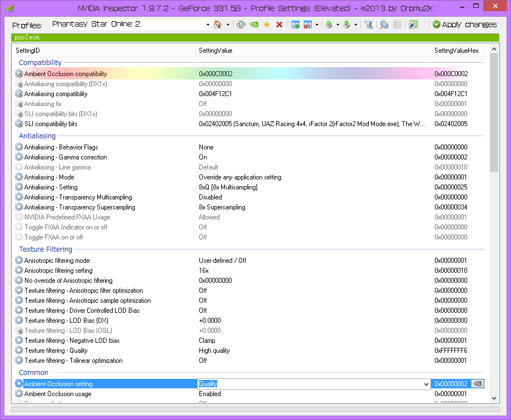Click gear icon beside Antialiasing - Behavior Flags
The height and width of the screenshot is (420, 511).
click(19, 147)
